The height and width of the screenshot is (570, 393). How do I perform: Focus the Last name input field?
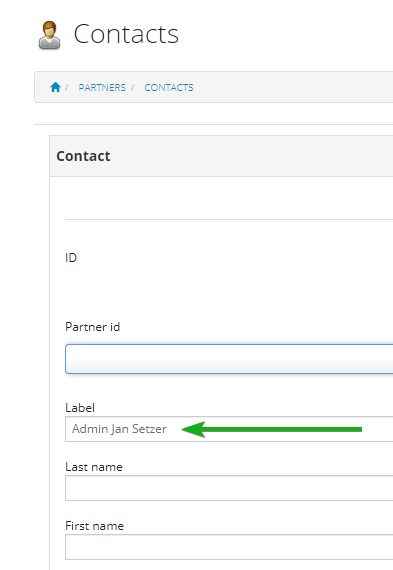click(x=229, y=488)
